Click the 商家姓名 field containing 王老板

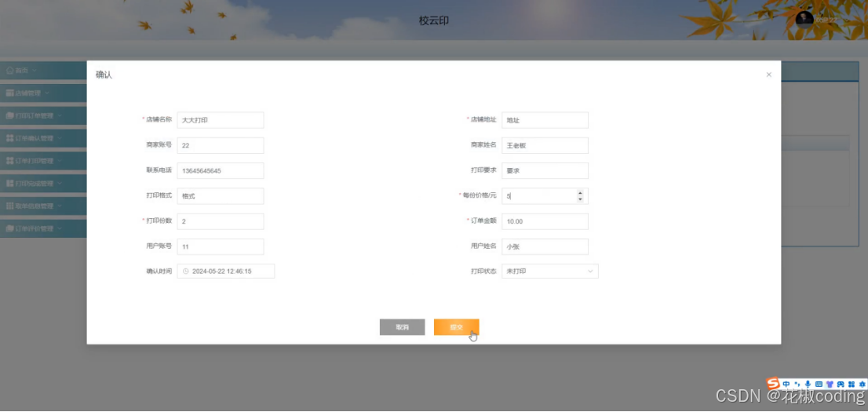click(x=545, y=146)
